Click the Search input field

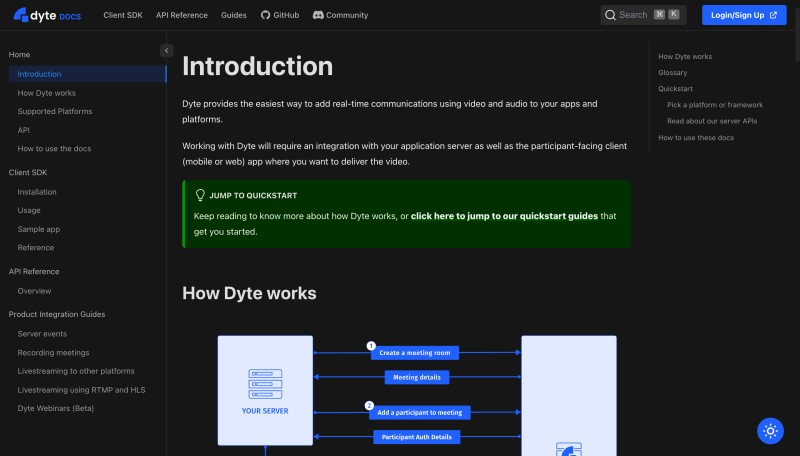tap(640, 15)
